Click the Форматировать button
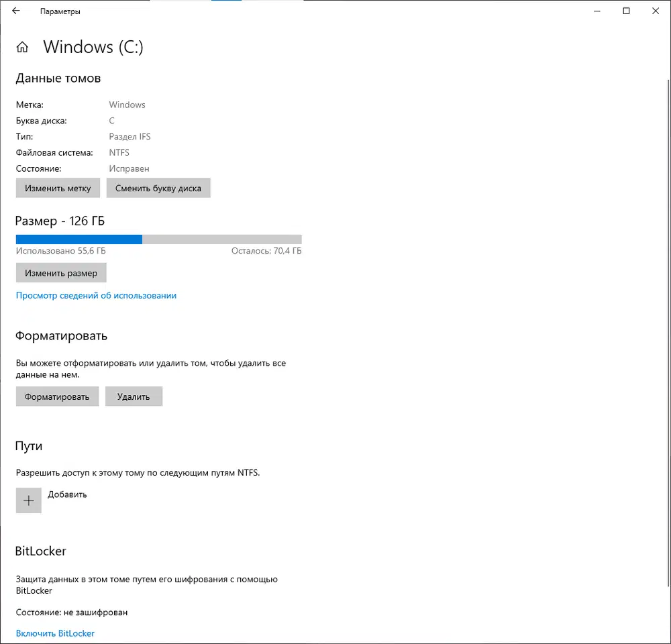The height and width of the screenshot is (644, 671). [57, 396]
